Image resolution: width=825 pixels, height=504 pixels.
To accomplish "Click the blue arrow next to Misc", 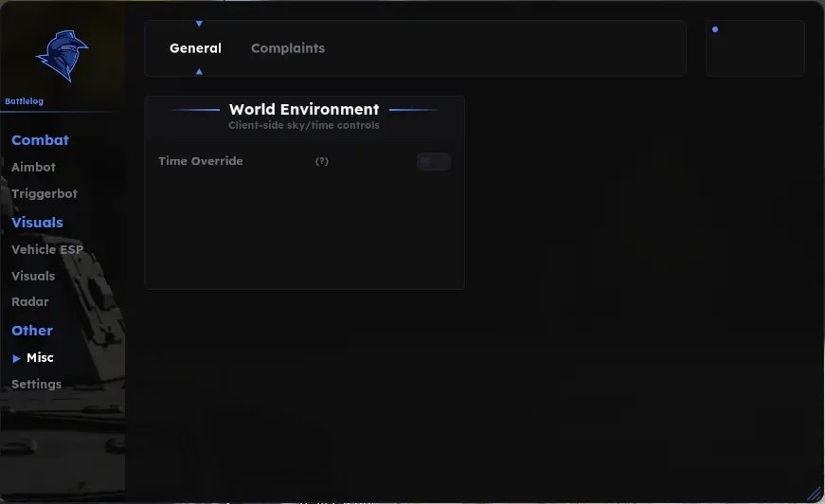I will tap(16, 358).
